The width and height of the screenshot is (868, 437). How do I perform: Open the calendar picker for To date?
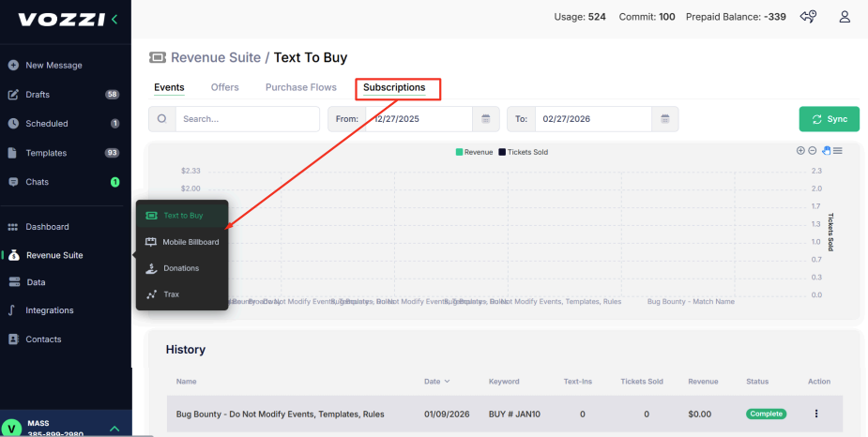click(664, 119)
